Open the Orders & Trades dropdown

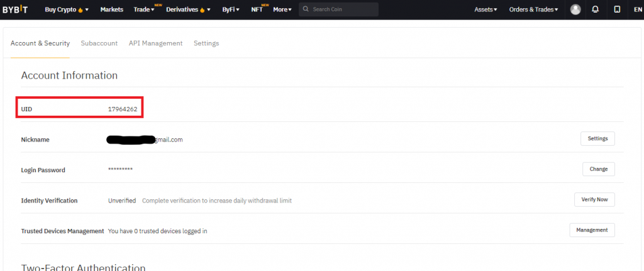(533, 9)
